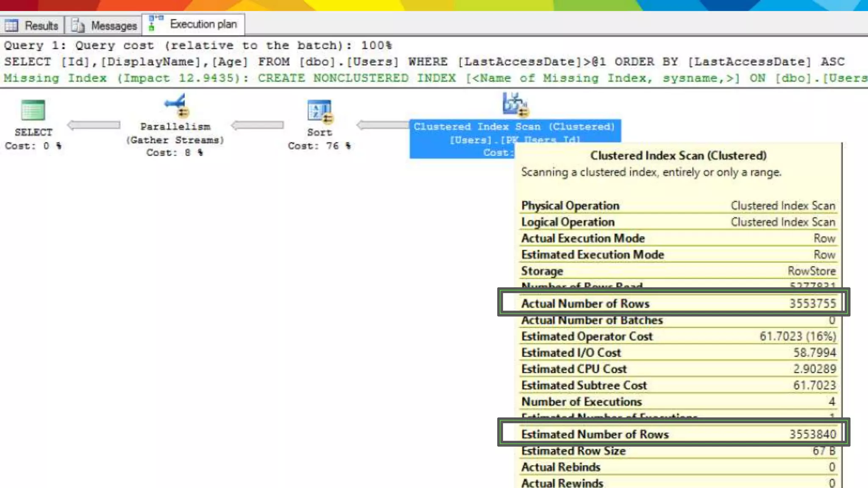Click the Messages tab page icon
868x488 pixels.
pos(78,25)
